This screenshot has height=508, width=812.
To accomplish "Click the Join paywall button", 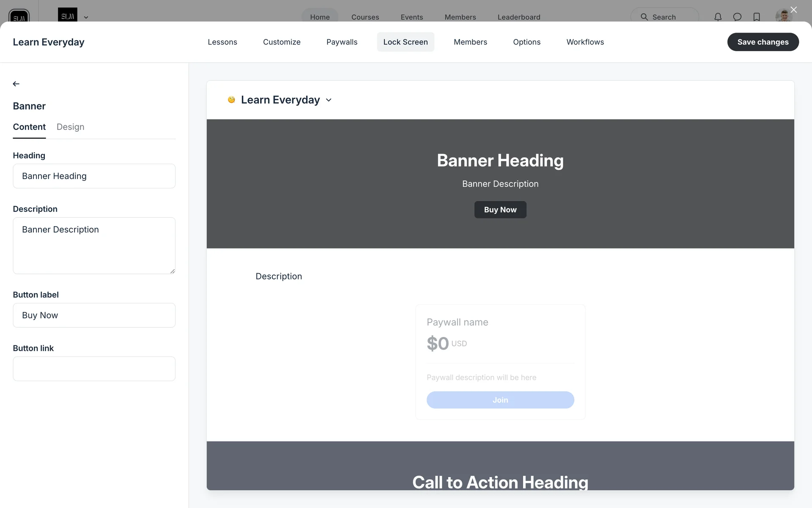I will tap(500, 400).
